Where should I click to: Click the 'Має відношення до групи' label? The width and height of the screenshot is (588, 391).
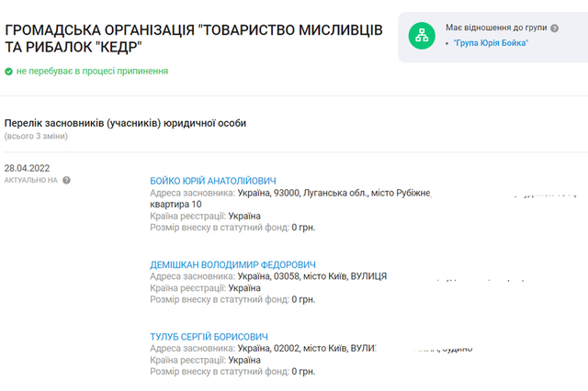502,28
